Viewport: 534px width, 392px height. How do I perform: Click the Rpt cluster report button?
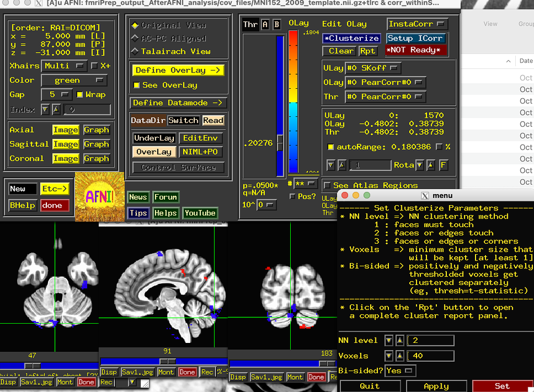tap(367, 51)
